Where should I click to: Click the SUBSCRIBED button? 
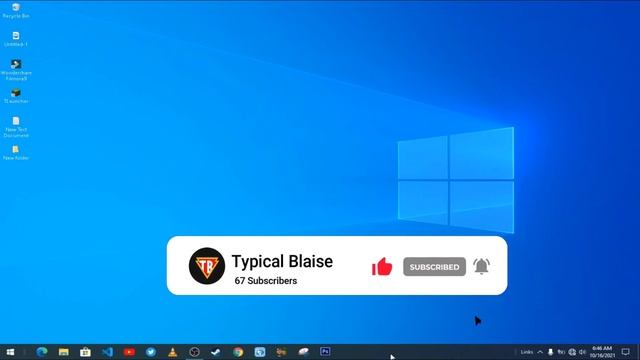pyautogui.click(x=434, y=267)
